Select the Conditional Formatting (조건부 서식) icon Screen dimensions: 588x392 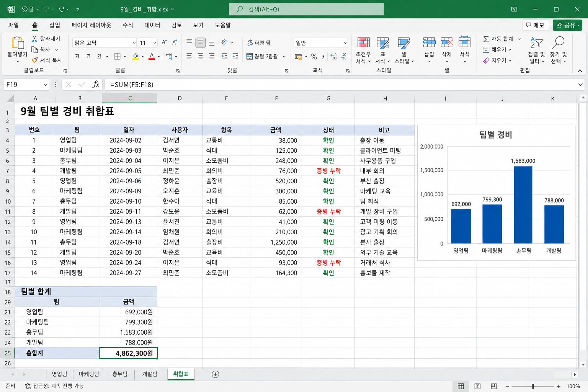363,43
